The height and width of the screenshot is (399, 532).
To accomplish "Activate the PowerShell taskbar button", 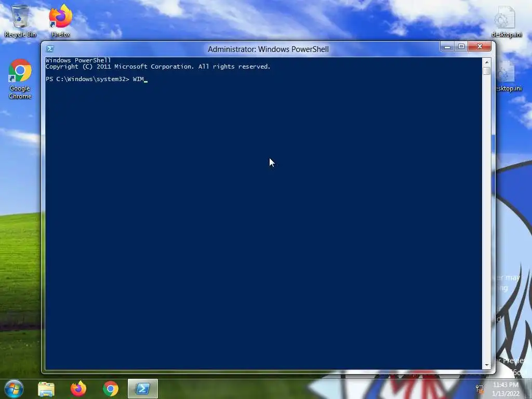I will [x=142, y=389].
